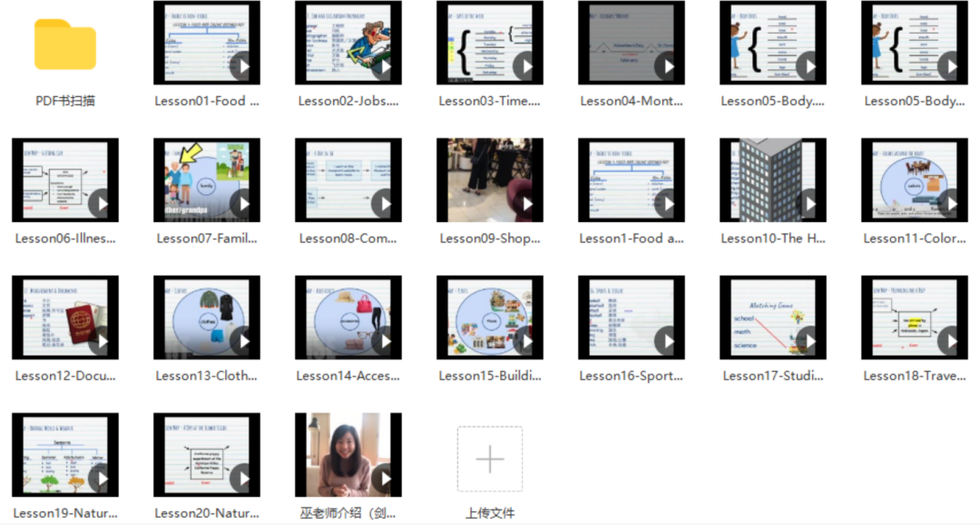Open the Lesson02-Jobs video thumbnail

pyautogui.click(x=348, y=43)
